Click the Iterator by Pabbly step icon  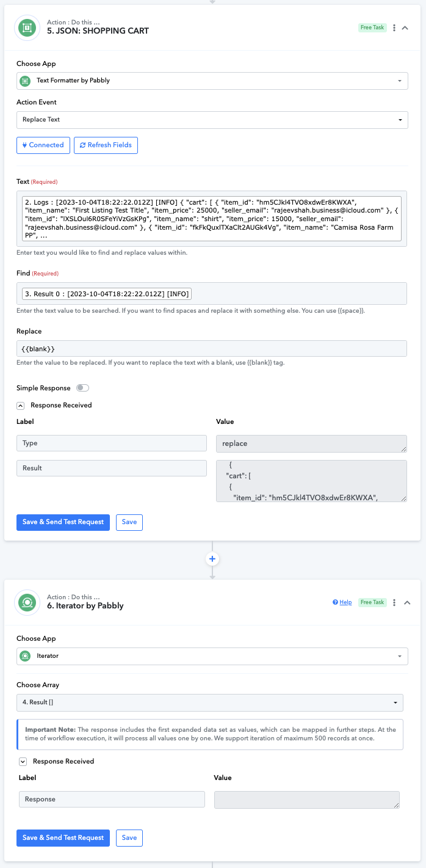[x=26, y=602]
